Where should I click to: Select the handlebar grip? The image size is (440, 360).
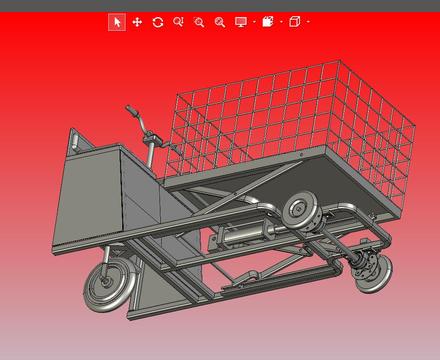point(131,111)
